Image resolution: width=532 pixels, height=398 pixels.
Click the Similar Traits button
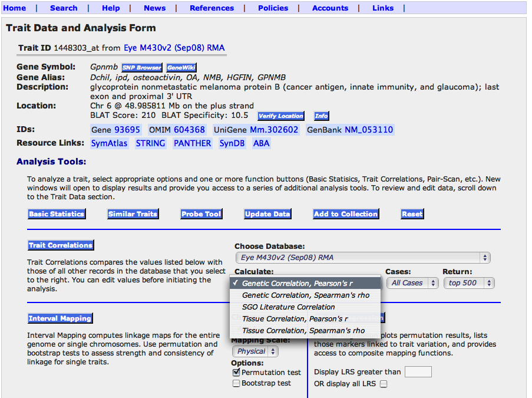click(133, 214)
